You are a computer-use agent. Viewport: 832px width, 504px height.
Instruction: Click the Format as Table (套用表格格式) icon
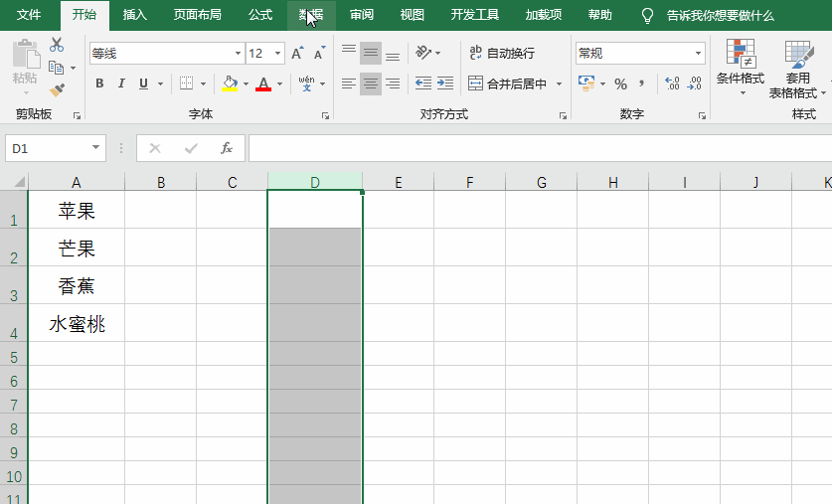point(798,54)
